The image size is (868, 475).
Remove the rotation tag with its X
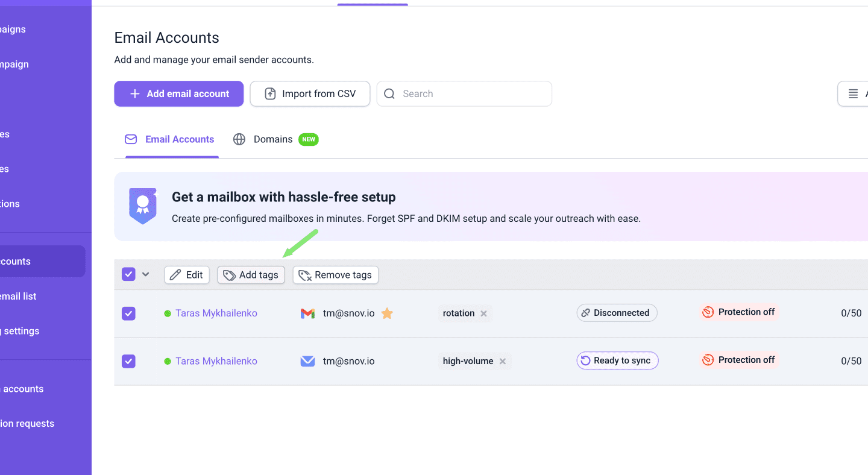[483, 313]
